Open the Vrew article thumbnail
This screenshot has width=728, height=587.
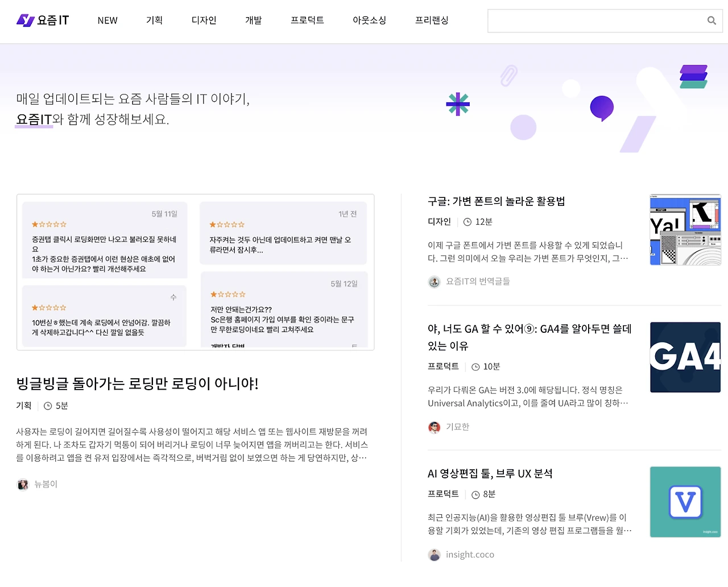(685, 502)
